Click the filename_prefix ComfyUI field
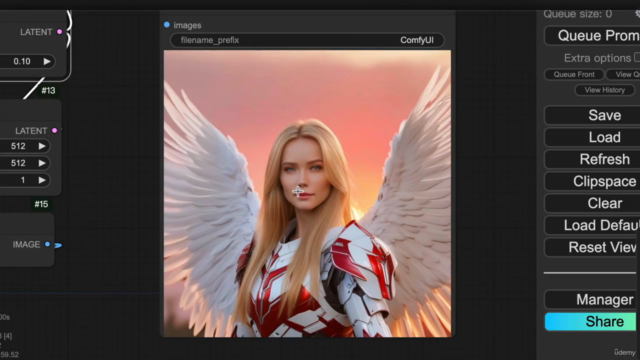Screen dimensions: 640x360 (307, 40)
